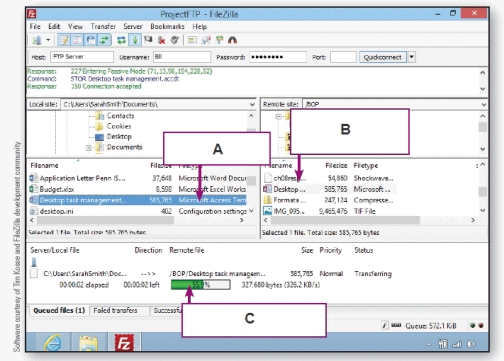The image size is (504, 361).
Task: Click the message log scroll down arrow
Action: coord(482,89)
